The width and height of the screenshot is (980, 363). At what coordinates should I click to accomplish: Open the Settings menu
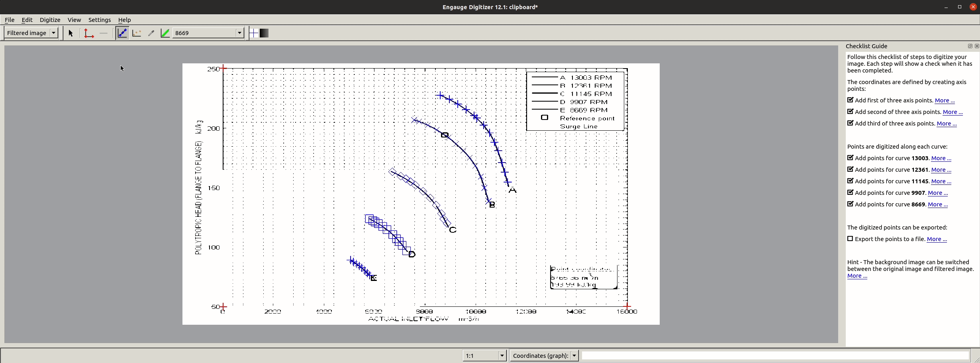[100, 20]
